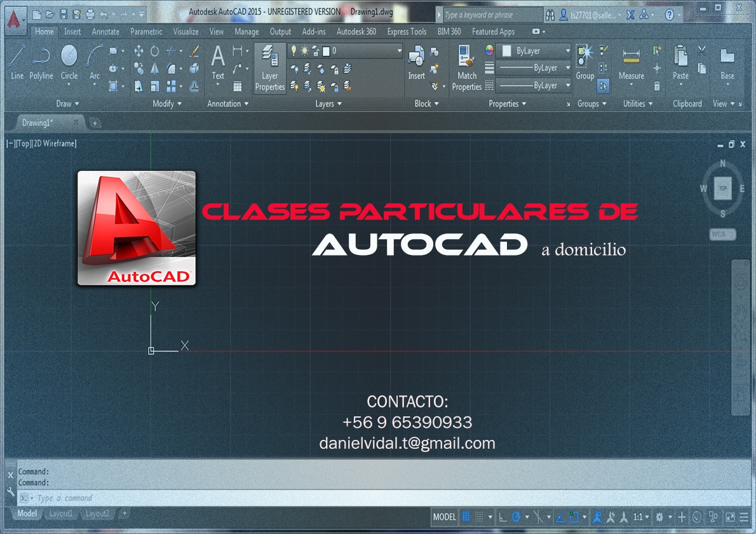Switch to the Parametric tab
This screenshot has width=756, height=534.
[146, 31]
